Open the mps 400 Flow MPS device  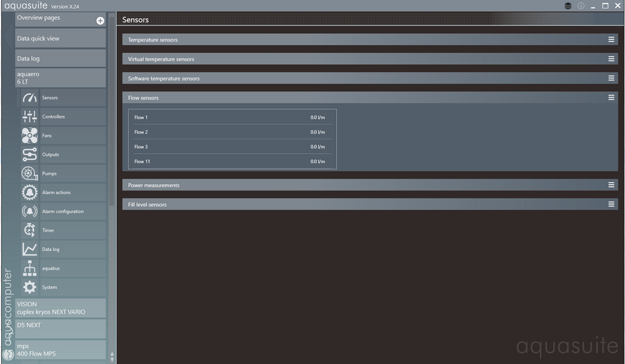pyautogui.click(x=60, y=350)
